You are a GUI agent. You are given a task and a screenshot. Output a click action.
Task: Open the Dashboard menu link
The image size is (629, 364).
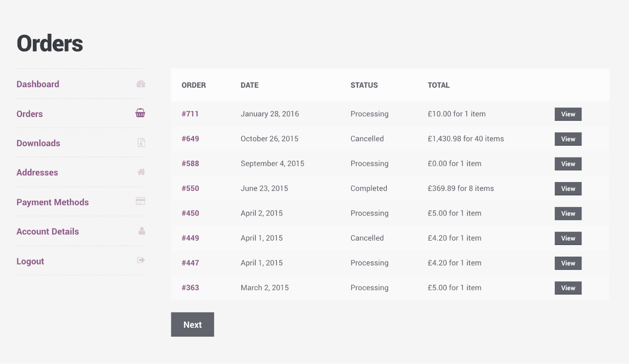click(38, 84)
